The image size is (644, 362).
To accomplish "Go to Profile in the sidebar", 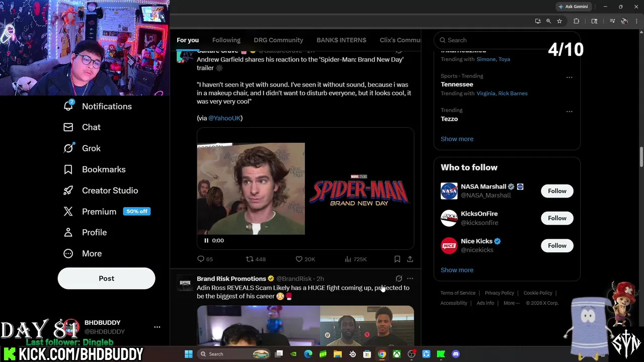I will 85,232.
